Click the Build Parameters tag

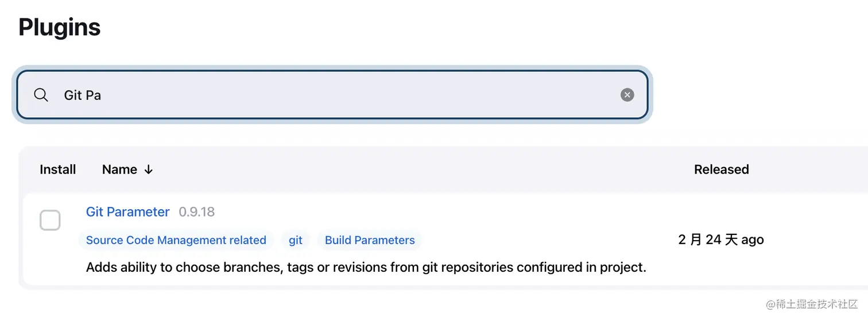[369, 240]
